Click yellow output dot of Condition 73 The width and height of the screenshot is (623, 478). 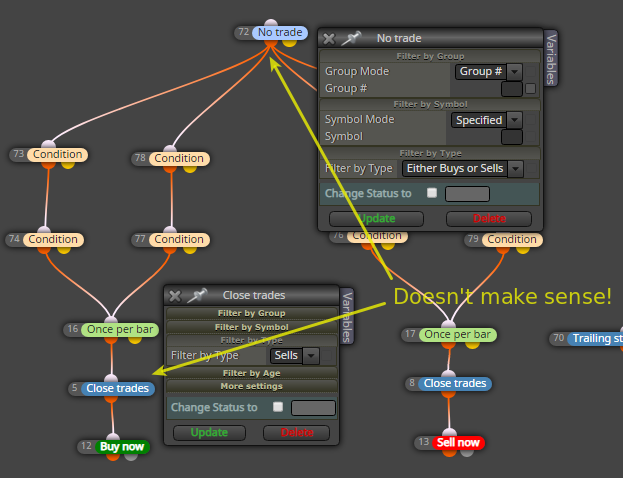point(68,164)
